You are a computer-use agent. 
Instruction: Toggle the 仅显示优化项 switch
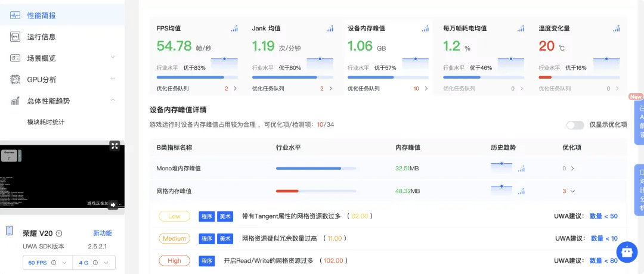575,125
